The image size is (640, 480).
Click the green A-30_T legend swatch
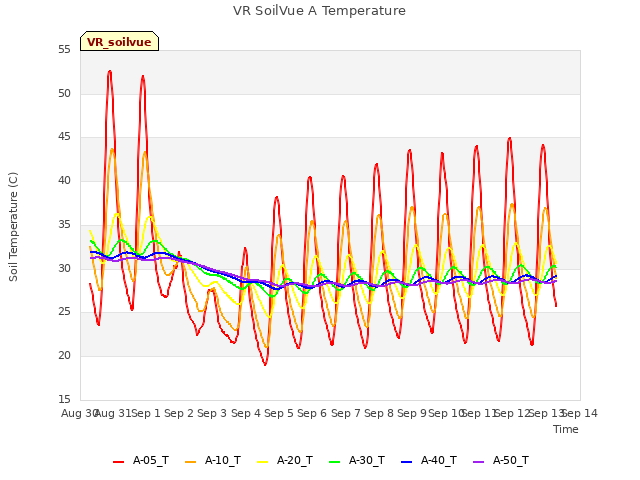334,462
